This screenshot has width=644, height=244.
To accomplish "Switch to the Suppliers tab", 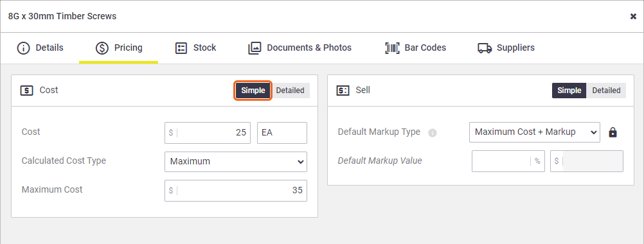I will 506,48.
